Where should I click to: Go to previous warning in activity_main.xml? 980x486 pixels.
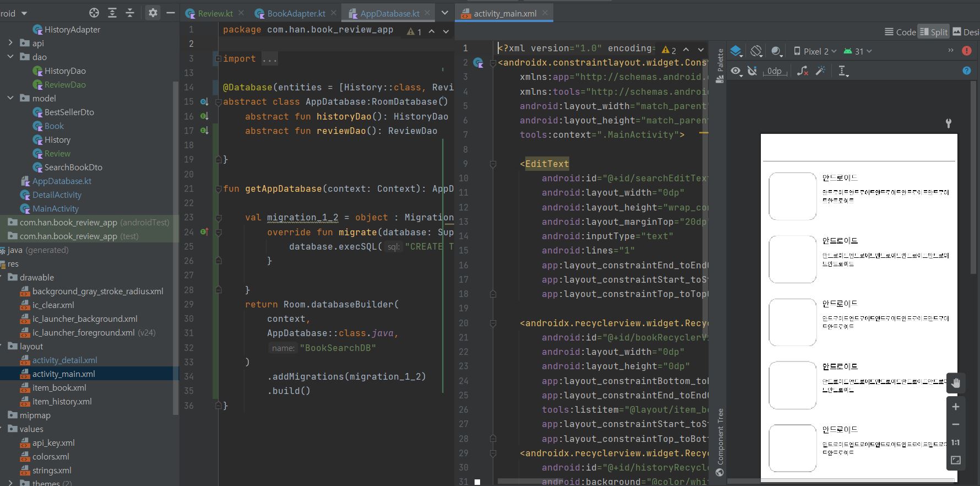pyautogui.click(x=686, y=50)
